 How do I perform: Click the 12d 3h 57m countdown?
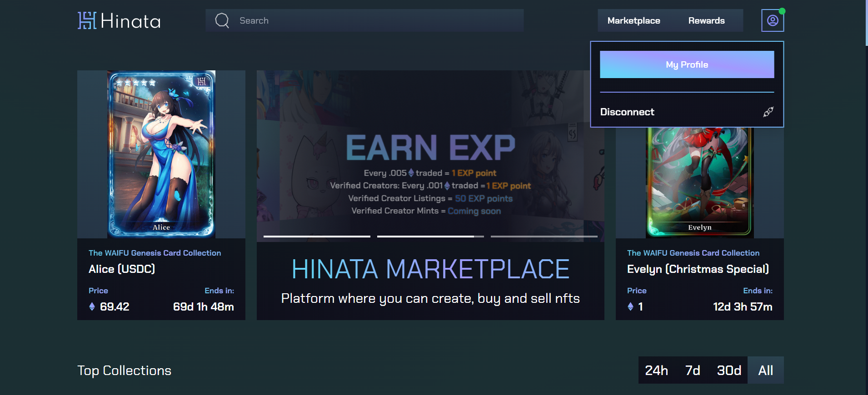tap(743, 307)
